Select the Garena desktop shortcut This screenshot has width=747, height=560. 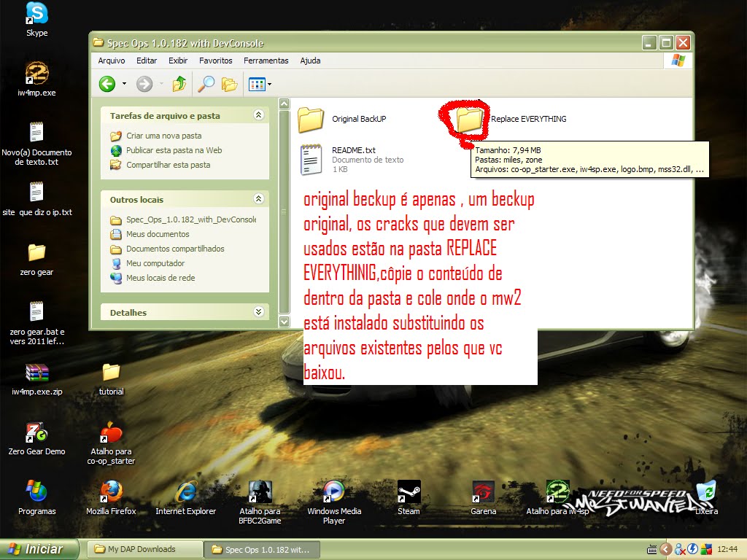(x=483, y=498)
